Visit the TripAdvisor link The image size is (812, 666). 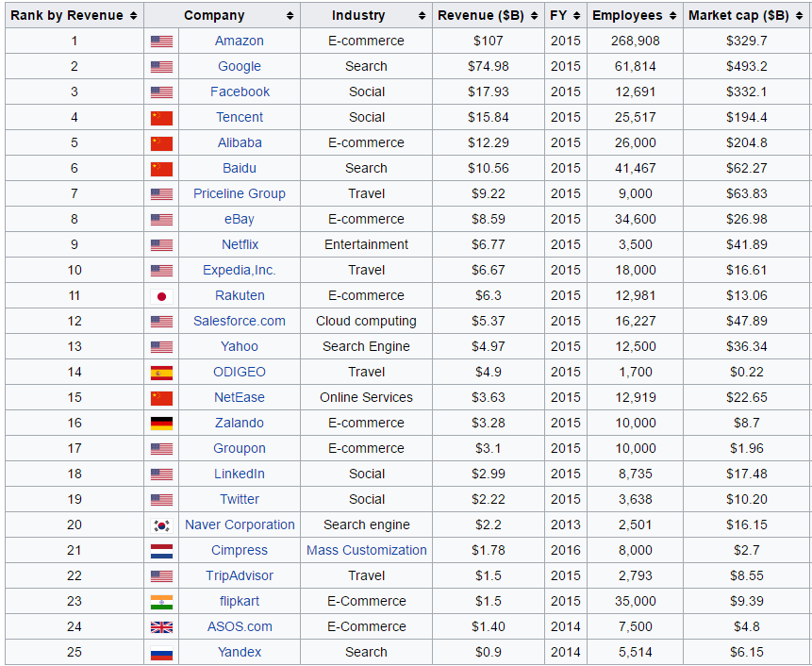click(240, 575)
